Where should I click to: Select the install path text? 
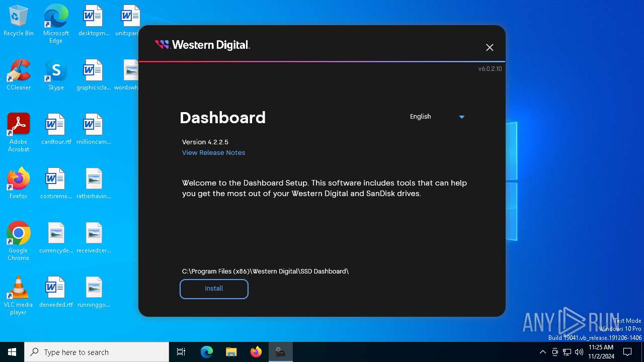(x=265, y=271)
